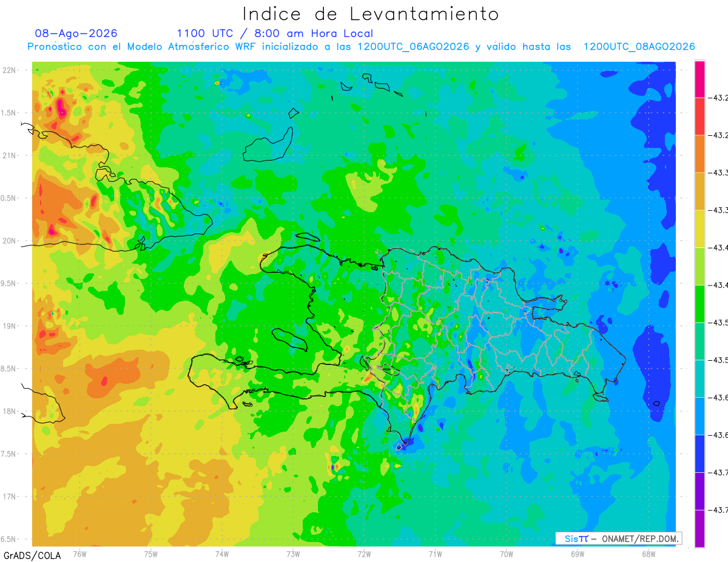Click the magenta-pink swatch atop the color scale
Viewport: 728px width, 562px height.
tap(699, 79)
